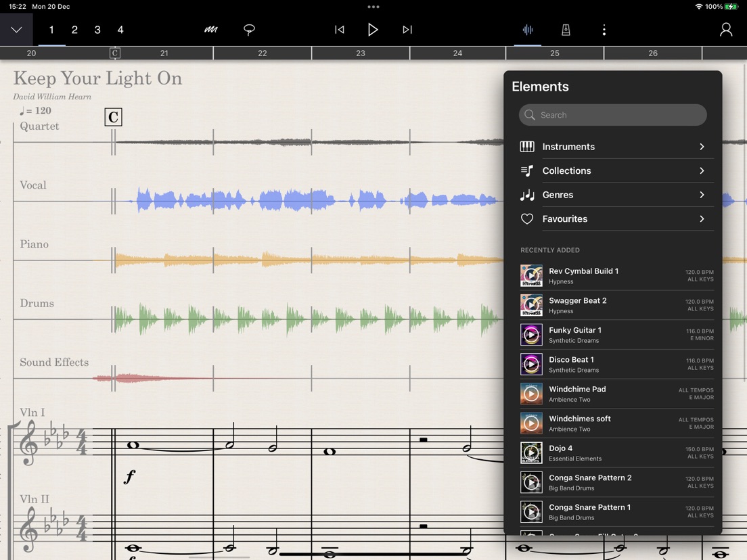Play the Dojo 4 sample
Viewport: 747px width, 560px height.
point(531,452)
